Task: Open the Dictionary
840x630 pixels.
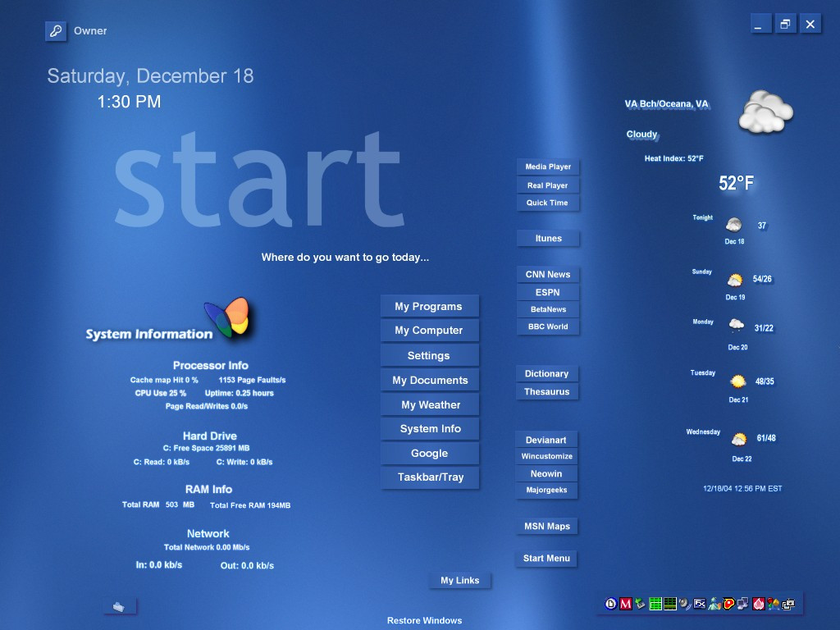Action: pyautogui.click(x=547, y=374)
